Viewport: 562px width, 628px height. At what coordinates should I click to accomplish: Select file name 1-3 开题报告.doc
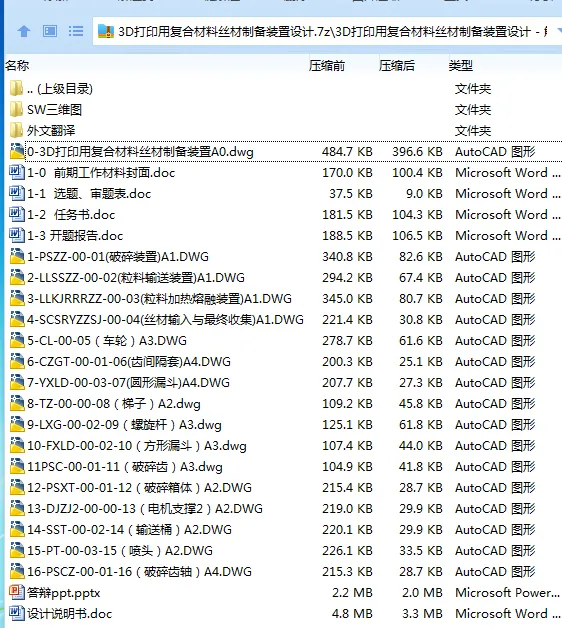click(75, 236)
